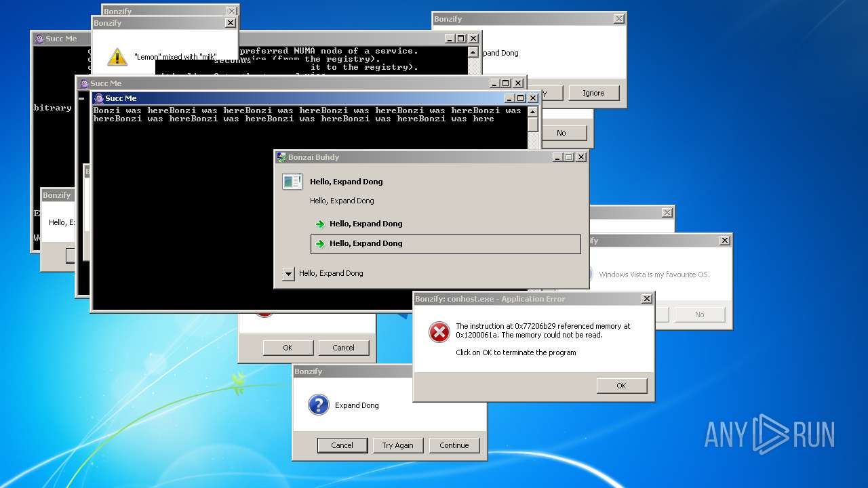
Task: Click Cancel in the bottom Bonzify Expand Dong dialog
Action: [342, 445]
